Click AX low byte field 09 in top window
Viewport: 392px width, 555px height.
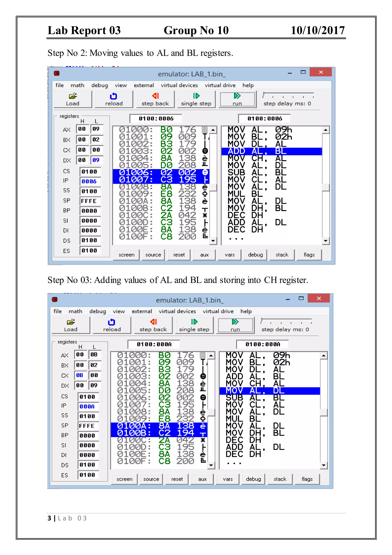click(96, 129)
